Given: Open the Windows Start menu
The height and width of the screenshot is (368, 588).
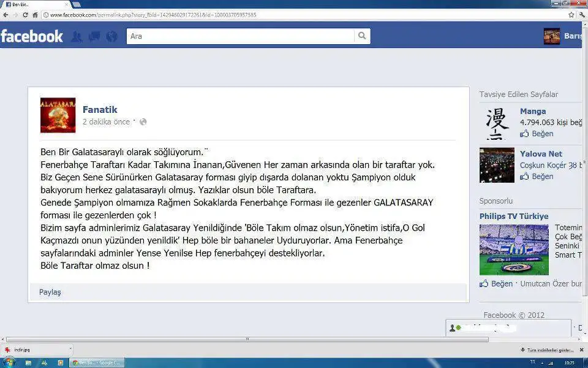Looking at the screenshot, I should click(x=9, y=362).
